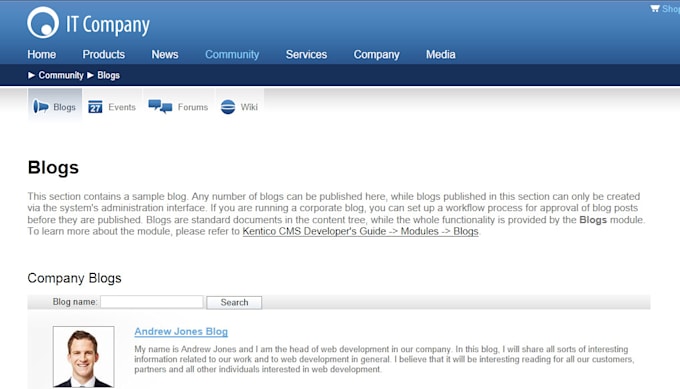
Task: Focus the Blog name text field
Action: pos(152,302)
